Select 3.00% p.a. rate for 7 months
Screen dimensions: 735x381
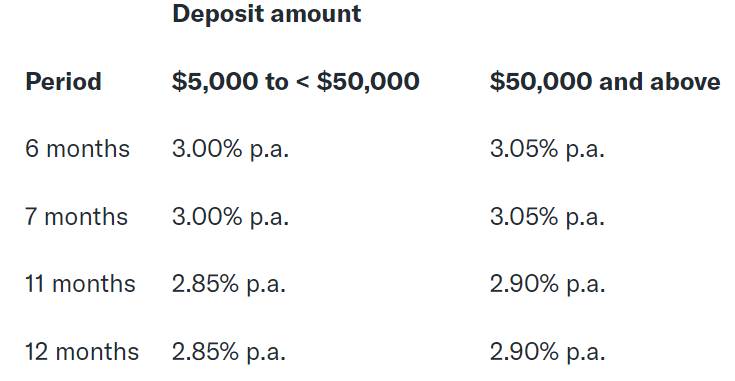pyautogui.click(x=230, y=217)
